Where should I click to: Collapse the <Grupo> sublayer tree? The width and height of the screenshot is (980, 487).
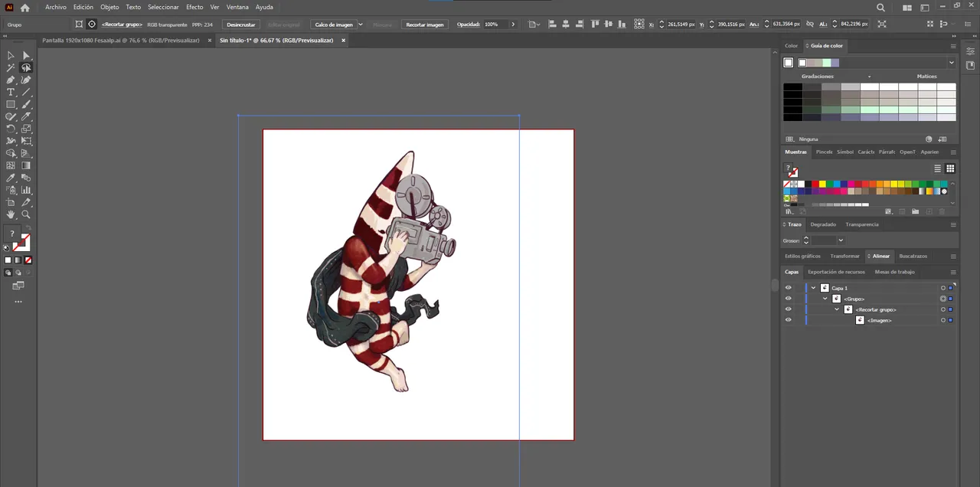click(825, 299)
